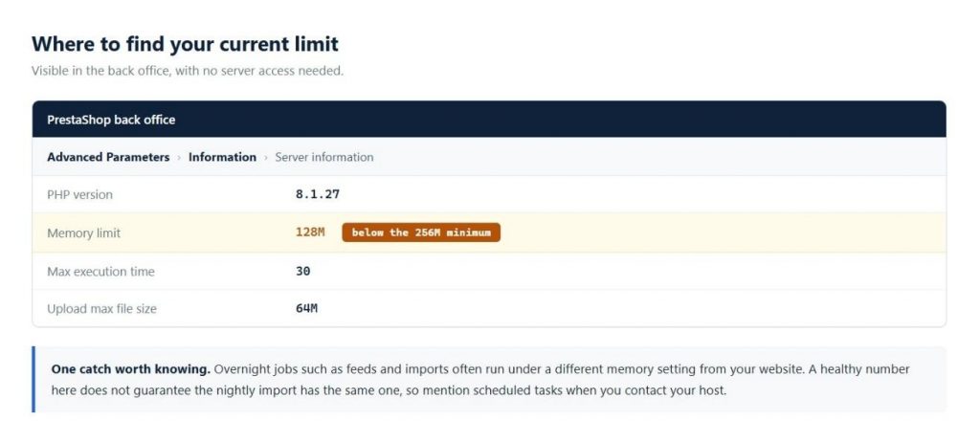Open the Information breadcrumb item

pos(222,157)
